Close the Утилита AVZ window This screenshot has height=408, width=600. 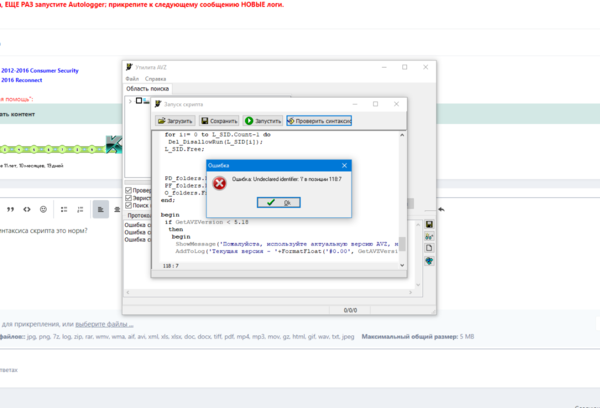tap(426, 67)
